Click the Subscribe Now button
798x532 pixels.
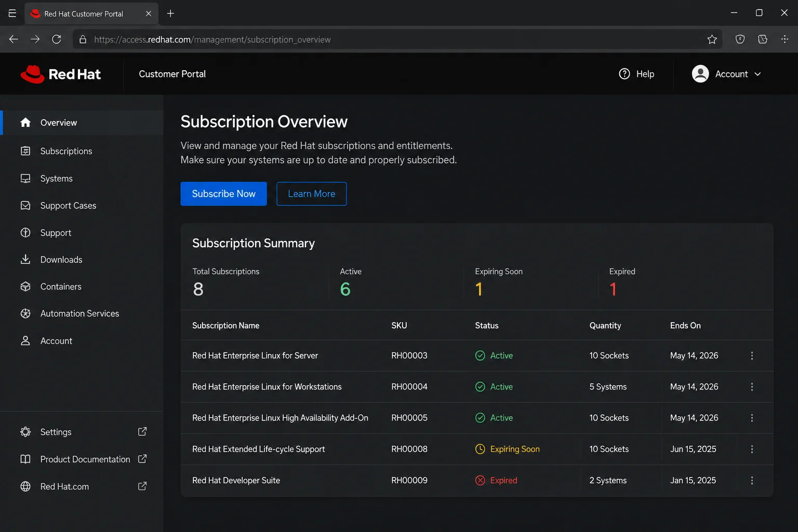223,194
